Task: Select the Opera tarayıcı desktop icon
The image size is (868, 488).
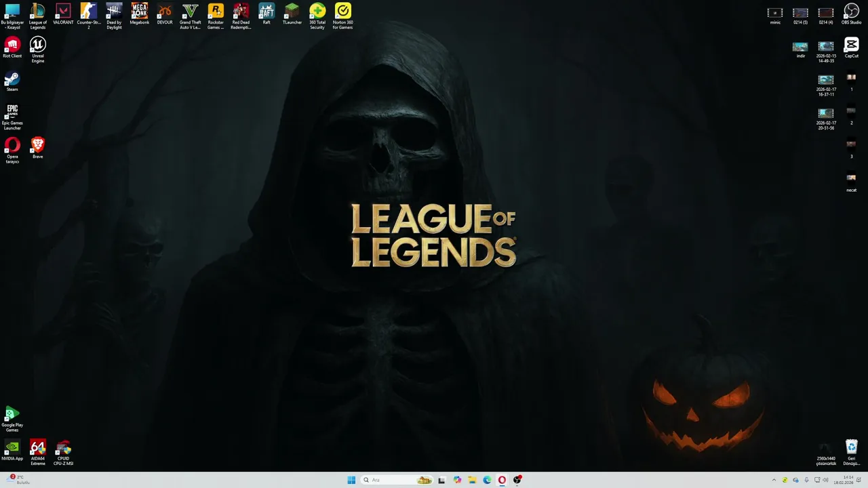Action: point(12,150)
